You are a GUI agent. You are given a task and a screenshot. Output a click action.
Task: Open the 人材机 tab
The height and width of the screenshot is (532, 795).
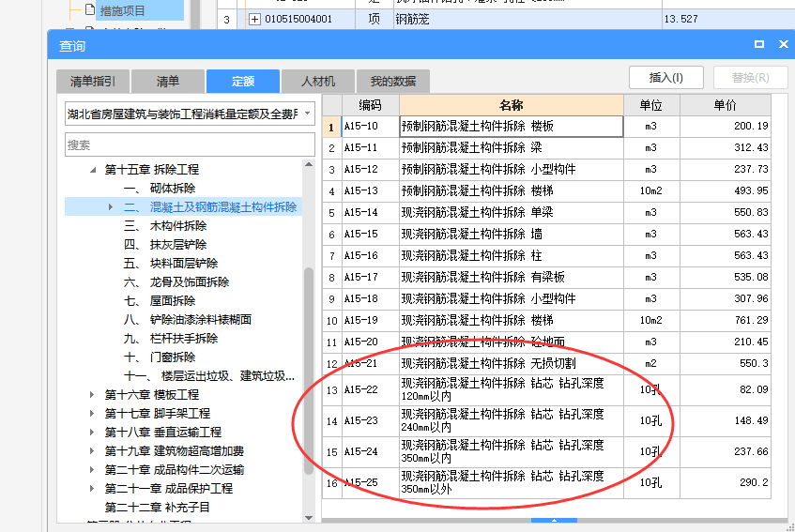tap(318, 81)
